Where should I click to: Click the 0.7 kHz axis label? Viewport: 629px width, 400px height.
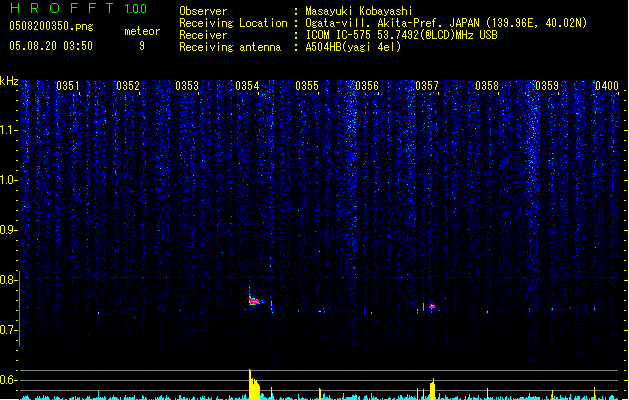coord(9,330)
